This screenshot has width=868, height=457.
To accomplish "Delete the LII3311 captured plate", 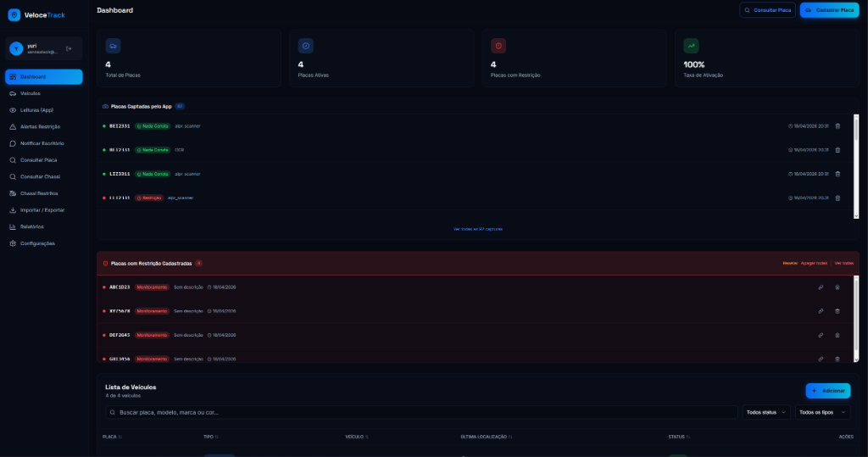I will (837, 174).
